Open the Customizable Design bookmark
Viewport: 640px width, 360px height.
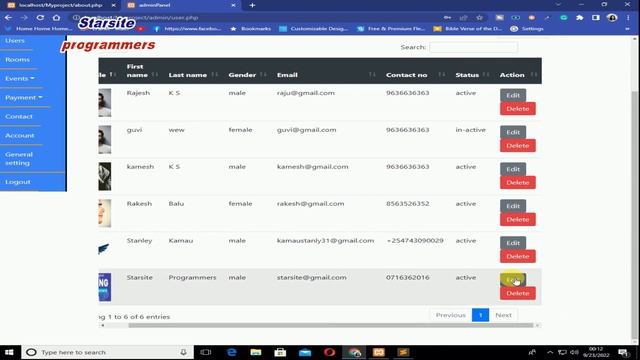pos(313,29)
